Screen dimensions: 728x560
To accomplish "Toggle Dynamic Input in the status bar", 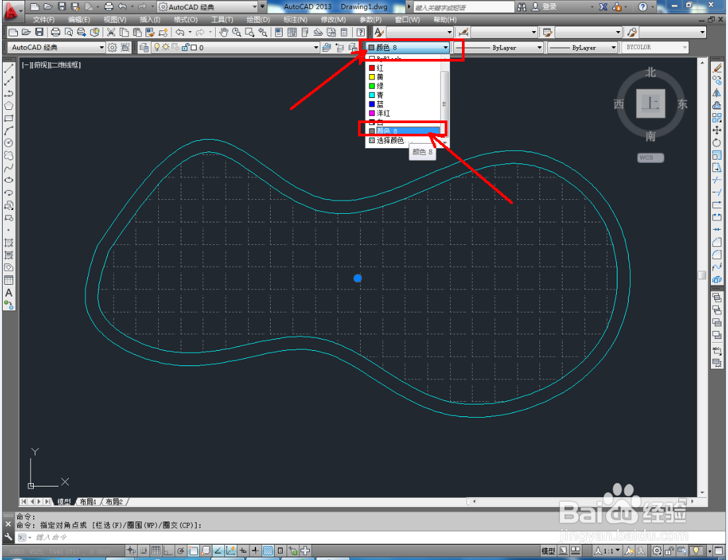I will coord(243,551).
